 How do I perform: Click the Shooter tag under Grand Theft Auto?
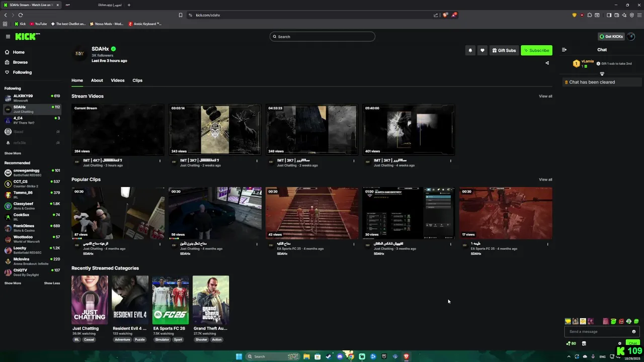201,339
